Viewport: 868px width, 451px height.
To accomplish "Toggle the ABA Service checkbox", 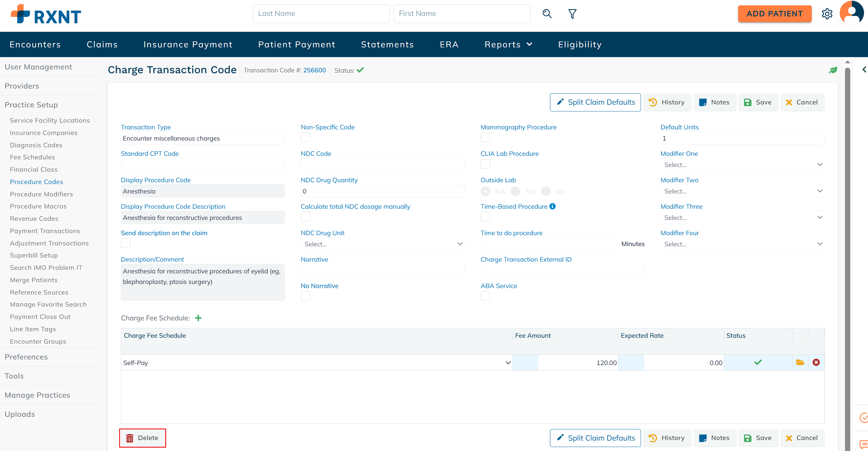I will coord(485,296).
